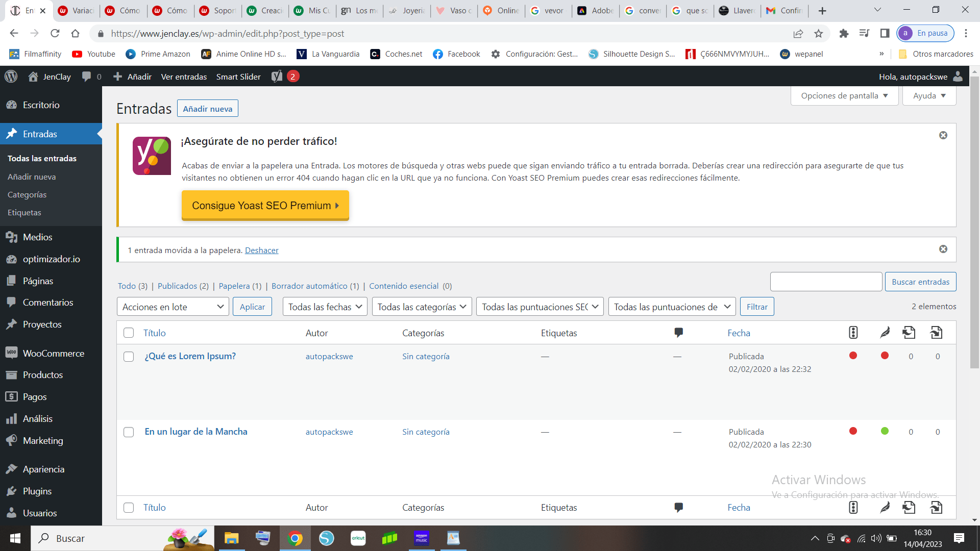This screenshot has width=980, height=551.
Task: Open the 'Todas las puntuaciones SEO' dropdown
Action: point(540,307)
